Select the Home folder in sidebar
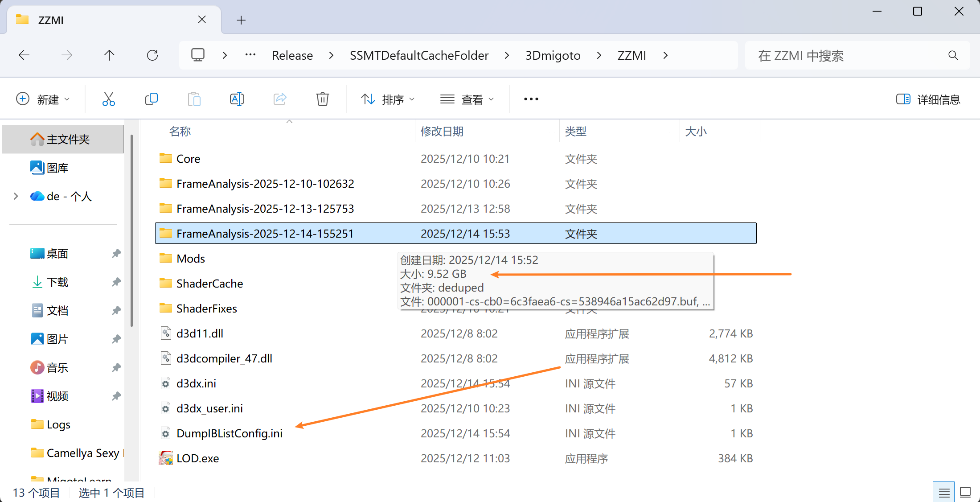Image resolution: width=980 pixels, height=502 pixels. [63, 139]
